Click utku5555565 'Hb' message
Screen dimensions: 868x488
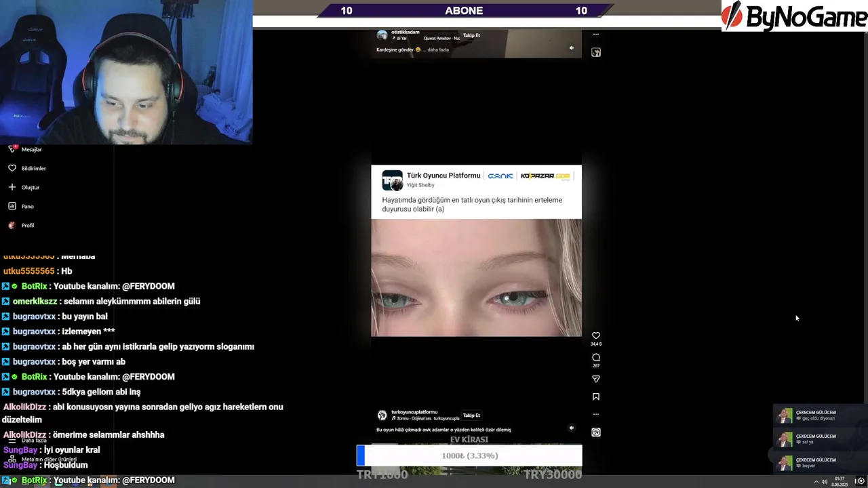pos(66,271)
